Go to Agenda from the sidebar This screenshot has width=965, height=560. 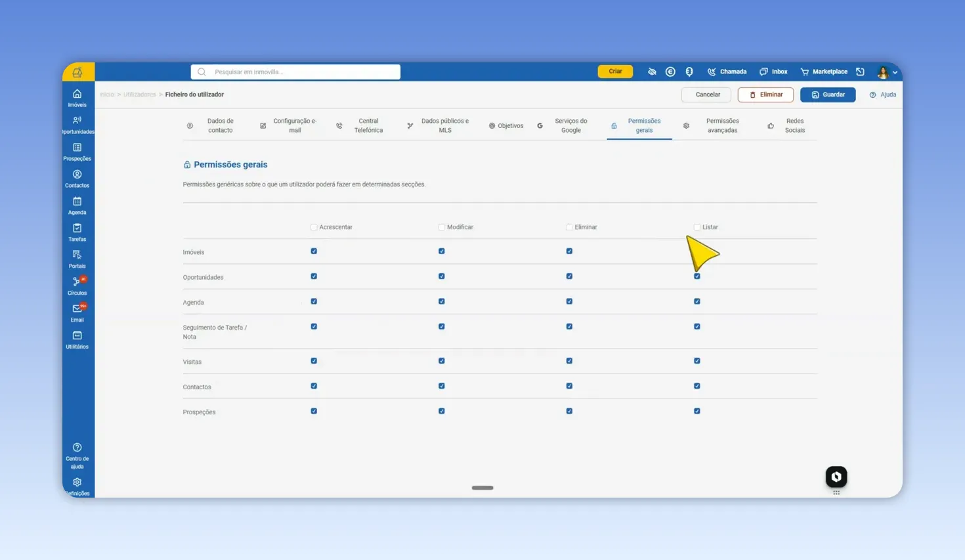77,205
